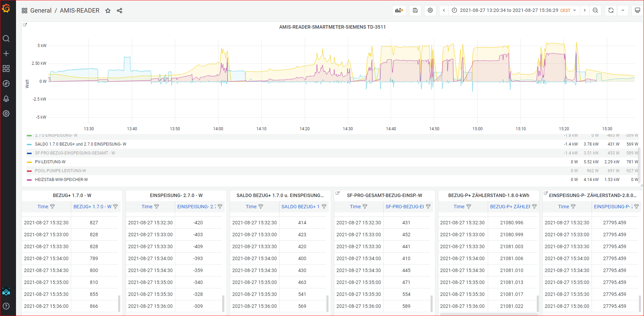Filter the BEZUG+ 1.7.0 - W value column
The width and height of the screenshot is (644, 316).
coord(115,207)
